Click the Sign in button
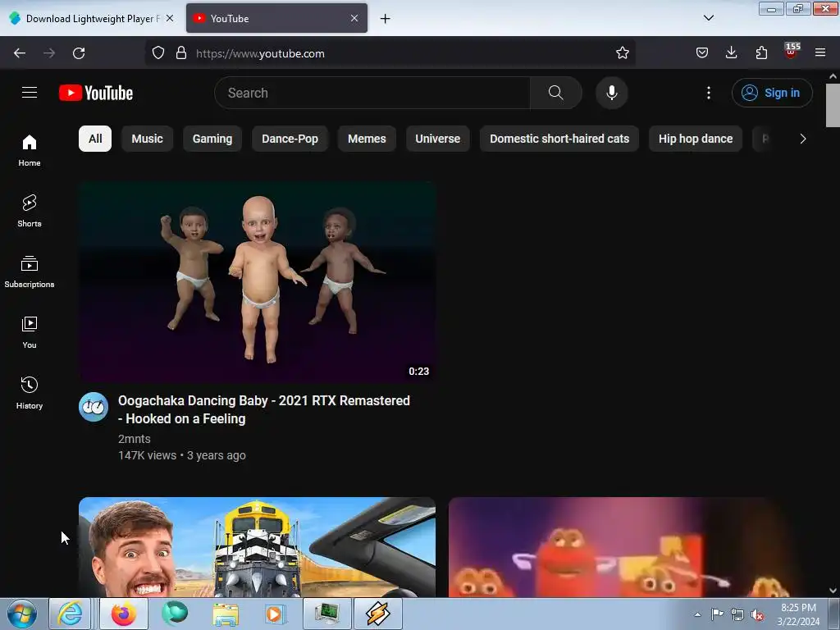This screenshot has height=630, width=840. click(771, 93)
